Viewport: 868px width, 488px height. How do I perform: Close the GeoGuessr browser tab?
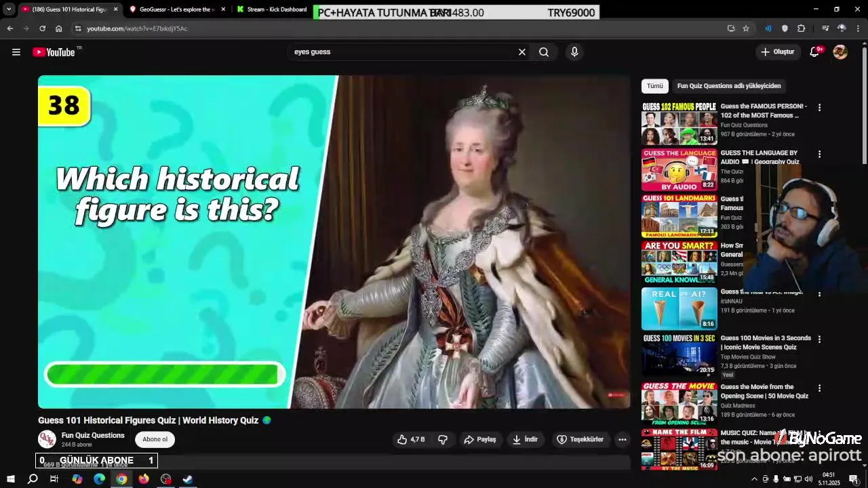tap(223, 9)
